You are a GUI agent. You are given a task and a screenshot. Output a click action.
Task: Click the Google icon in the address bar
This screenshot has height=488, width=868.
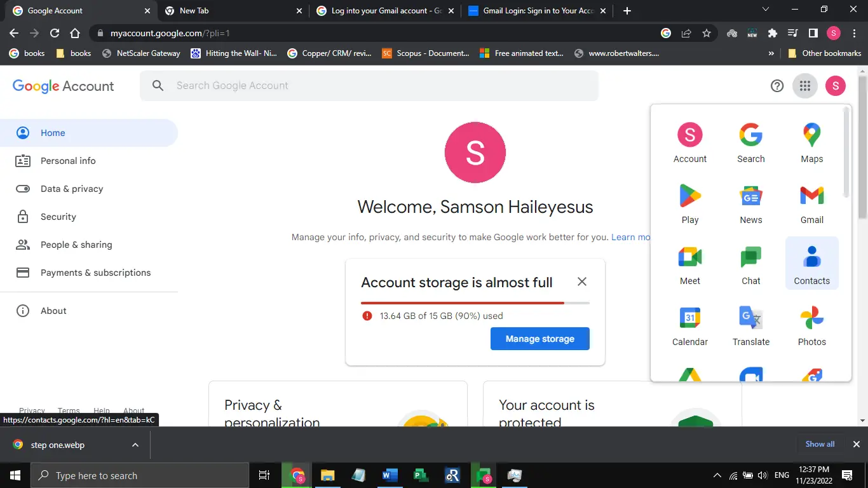click(666, 33)
